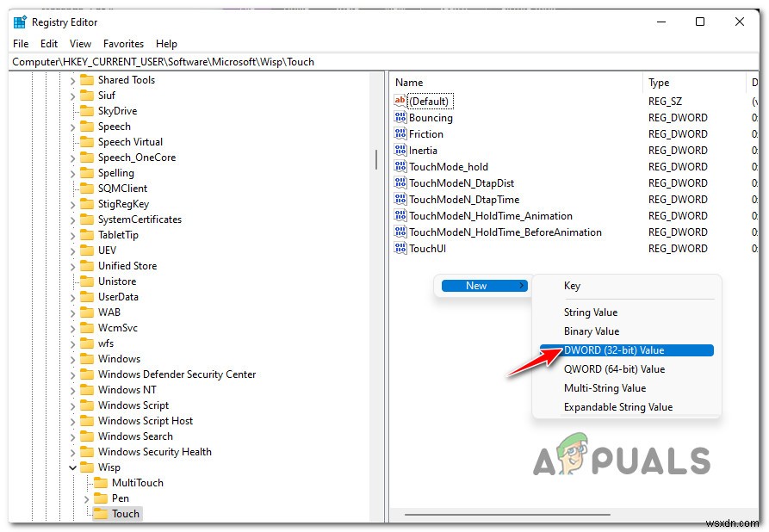Select the Windows Script registry key
The image size is (769, 532).
coord(133,405)
